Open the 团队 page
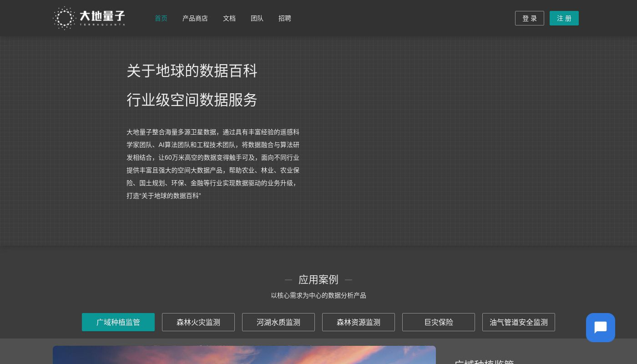 [x=257, y=18]
